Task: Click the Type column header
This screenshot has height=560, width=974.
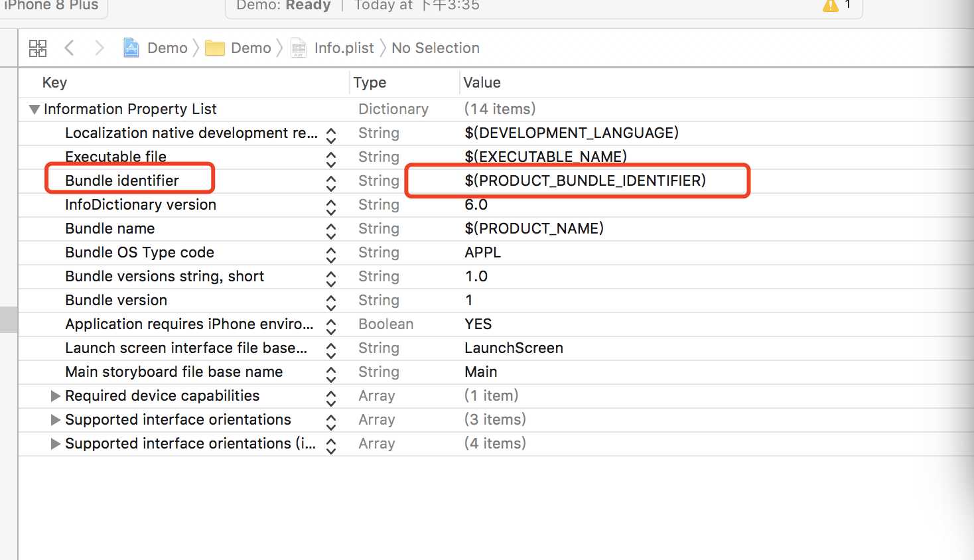Action: (x=370, y=82)
